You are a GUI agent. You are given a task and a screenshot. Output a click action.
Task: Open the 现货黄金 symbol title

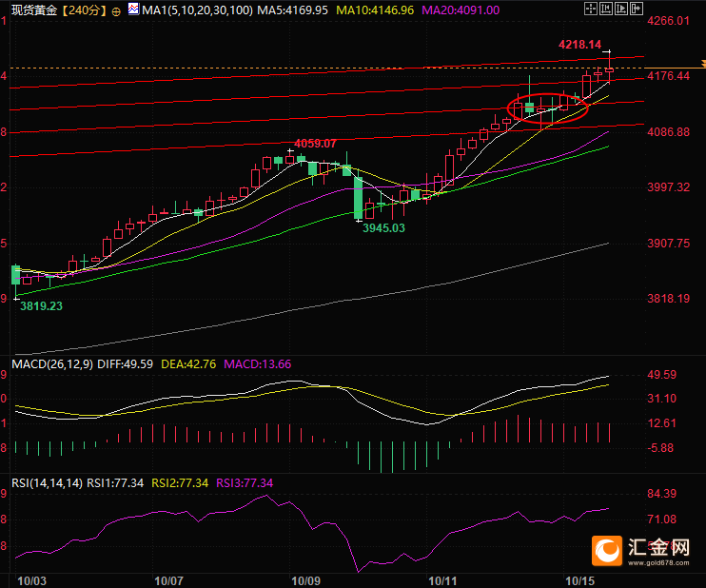click(x=34, y=10)
